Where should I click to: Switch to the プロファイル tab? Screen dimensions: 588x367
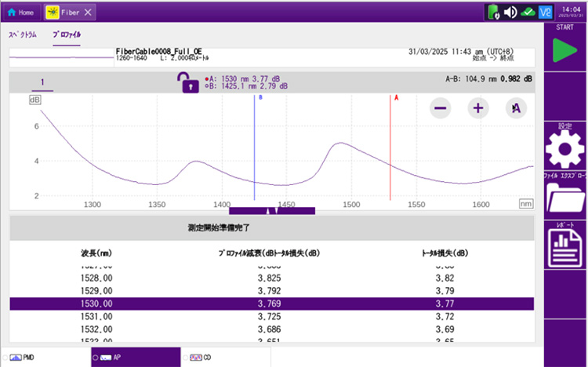tap(67, 35)
